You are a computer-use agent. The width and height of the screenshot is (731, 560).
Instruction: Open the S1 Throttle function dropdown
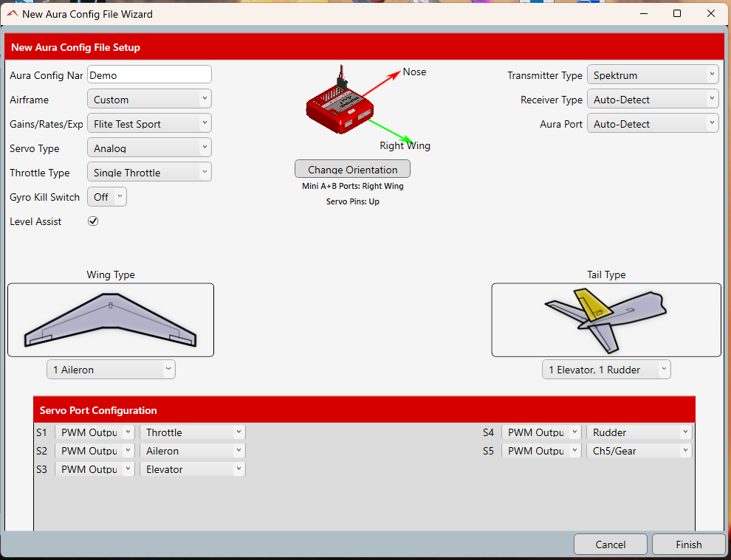tap(193, 432)
